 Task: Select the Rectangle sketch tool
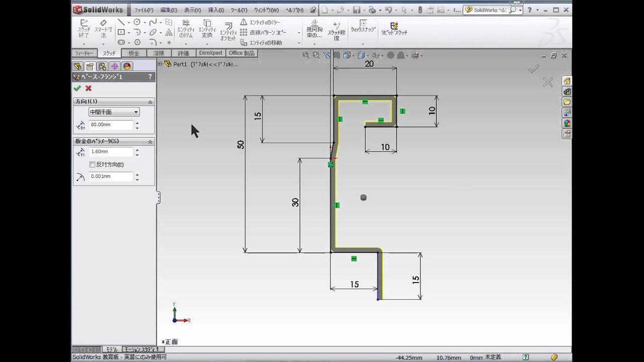click(x=121, y=32)
